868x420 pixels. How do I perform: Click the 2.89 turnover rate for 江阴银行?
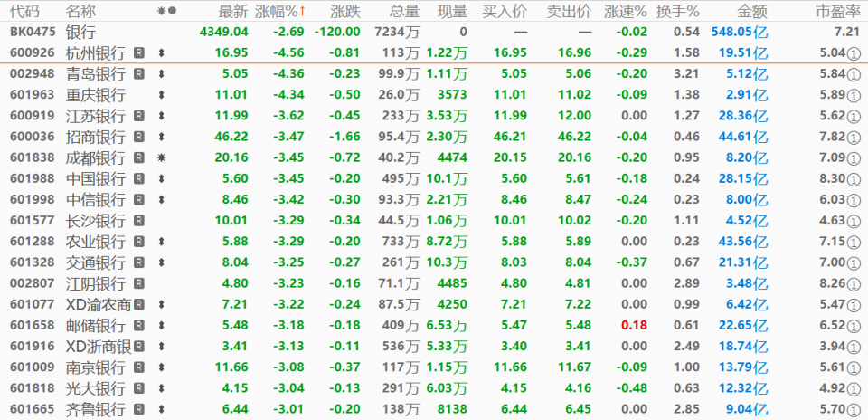tap(686, 283)
